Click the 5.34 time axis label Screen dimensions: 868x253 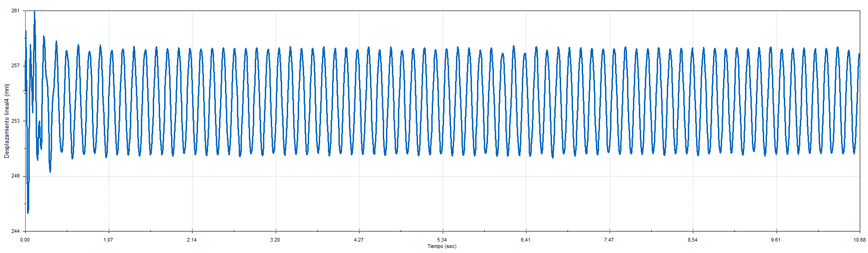(442, 240)
